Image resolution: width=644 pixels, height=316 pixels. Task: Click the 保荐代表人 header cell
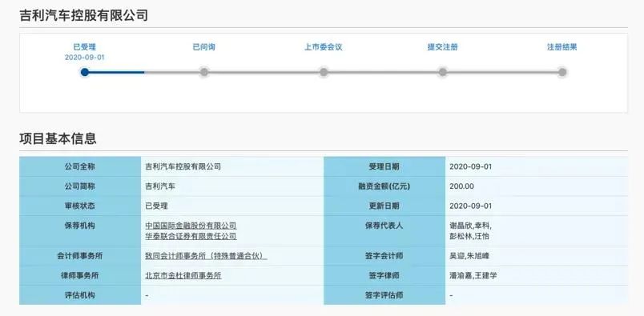pyautogui.click(x=384, y=231)
